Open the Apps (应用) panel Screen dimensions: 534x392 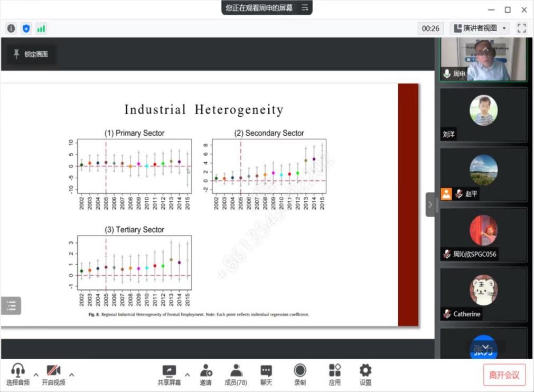tap(334, 375)
